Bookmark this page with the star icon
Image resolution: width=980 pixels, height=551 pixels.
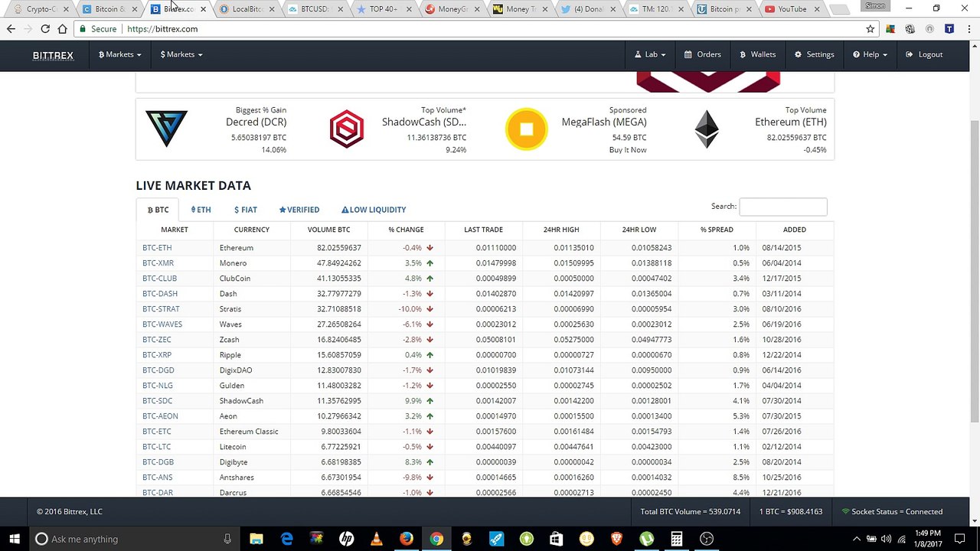(871, 29)
